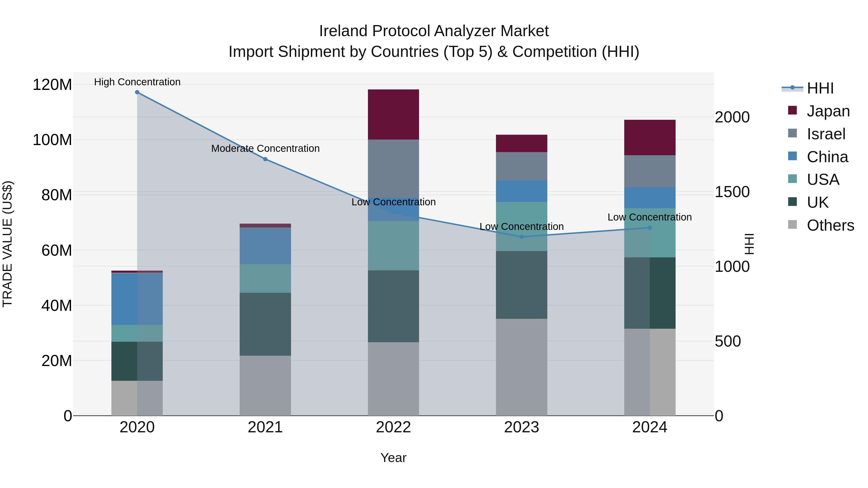Select the 2020 HHI data point
Screen dimensions: 868x488
click(x=137, y=92)
